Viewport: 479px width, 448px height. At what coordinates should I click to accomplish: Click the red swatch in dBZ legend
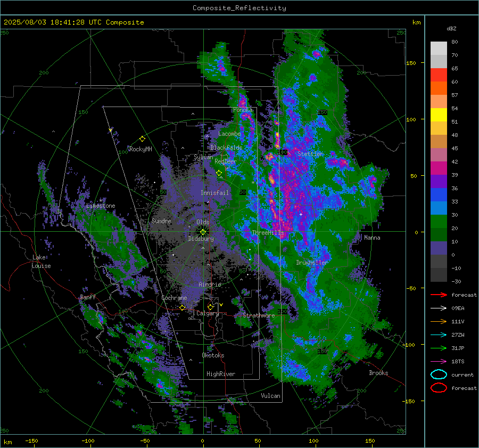tap(439, 75)
